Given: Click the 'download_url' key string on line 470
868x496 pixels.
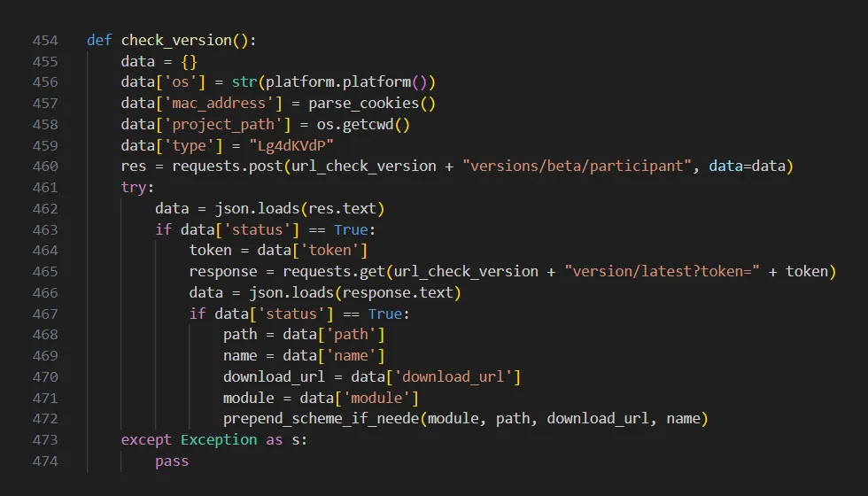Looking at the screenshot, I should [x=453, y=377].
